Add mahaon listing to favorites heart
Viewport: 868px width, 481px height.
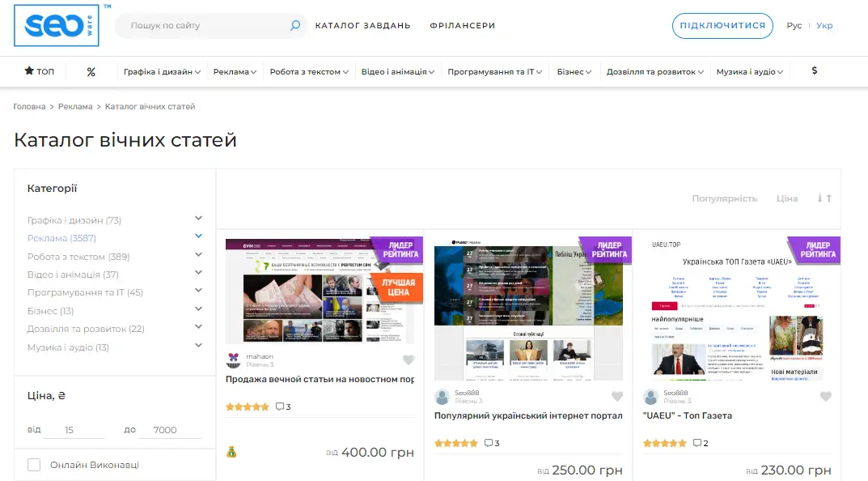409,360
